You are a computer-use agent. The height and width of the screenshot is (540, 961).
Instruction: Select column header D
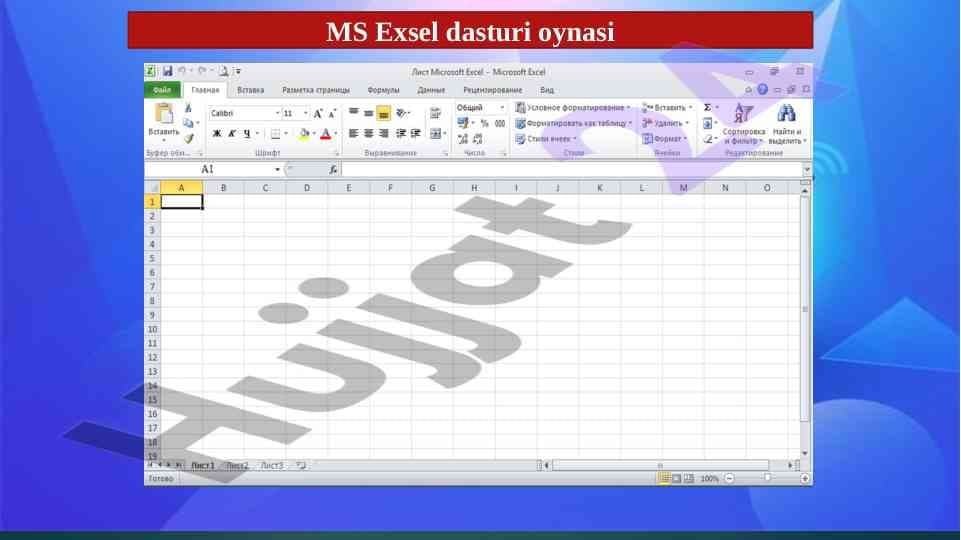(x=306, y=188)
